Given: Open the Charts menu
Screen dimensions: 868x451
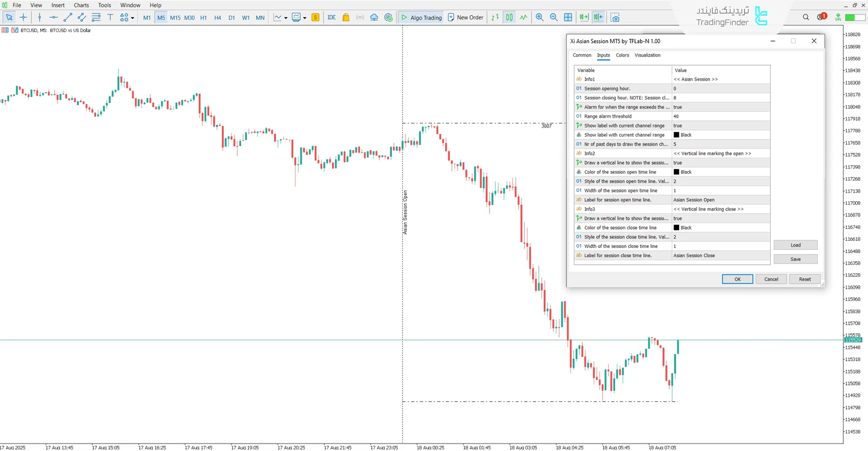Looking at the screenshot, I should 81,5.
